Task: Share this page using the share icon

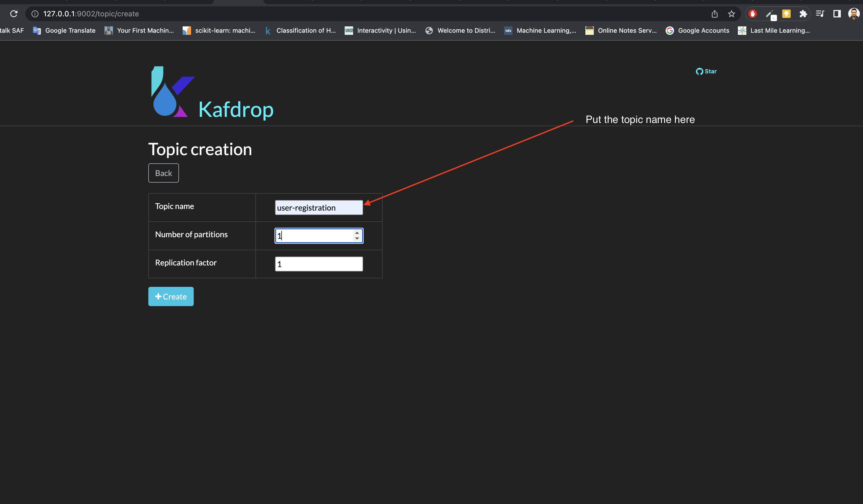Action: click(714, 14)
